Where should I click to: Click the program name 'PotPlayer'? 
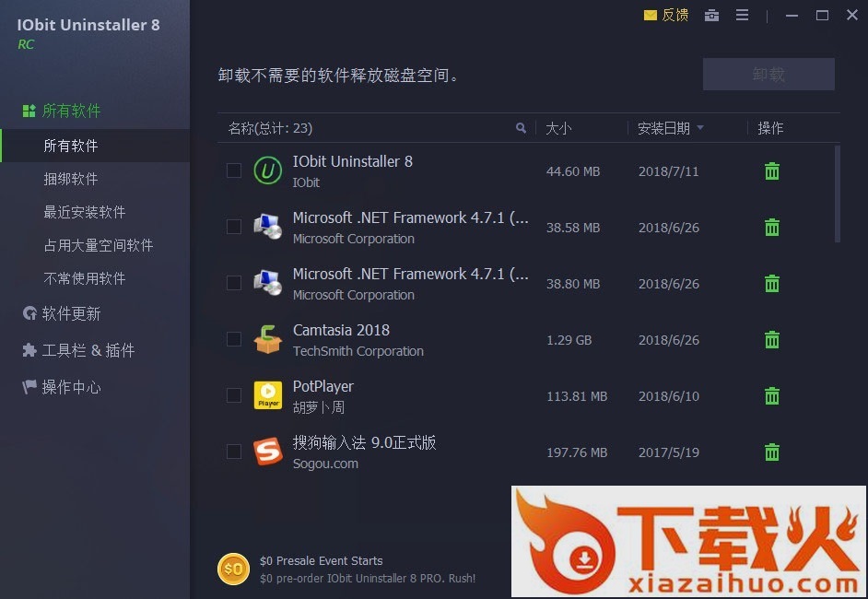pyautogui.click(x=323, y=386)
